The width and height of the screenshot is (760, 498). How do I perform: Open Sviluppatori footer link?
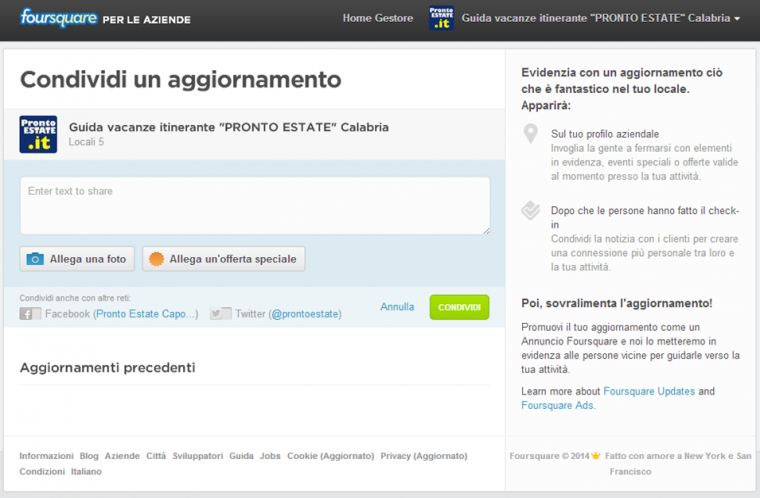198,456
